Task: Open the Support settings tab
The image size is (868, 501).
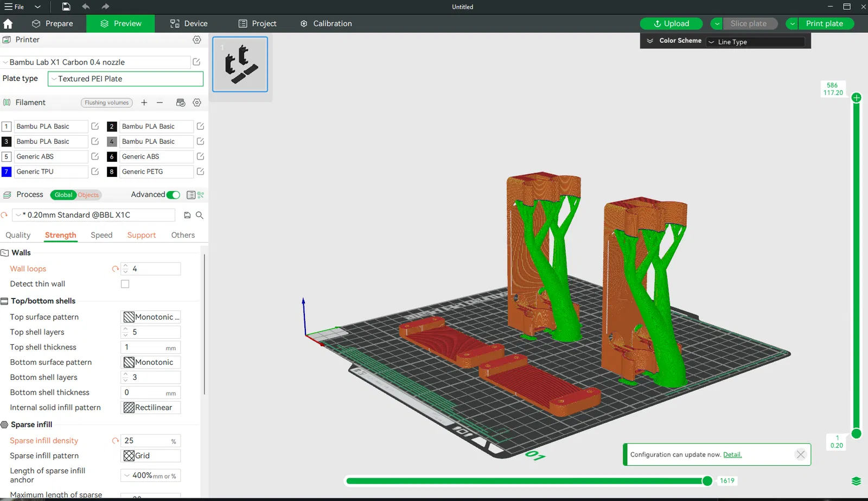Action: (x=142, y=235)
